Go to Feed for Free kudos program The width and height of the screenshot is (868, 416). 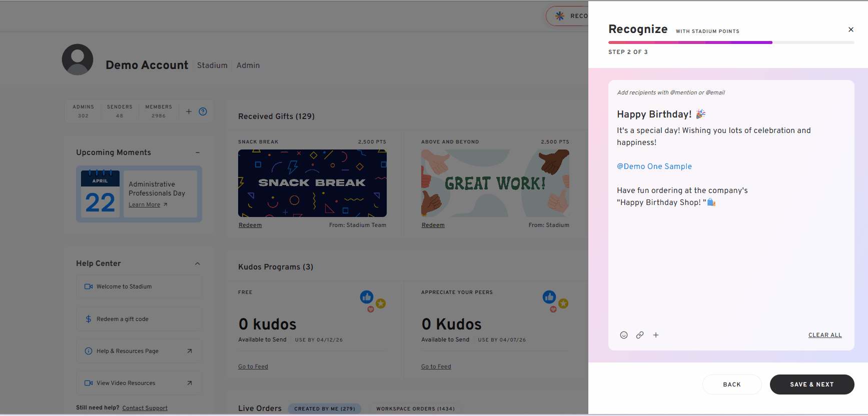click(x=253, y=366)
